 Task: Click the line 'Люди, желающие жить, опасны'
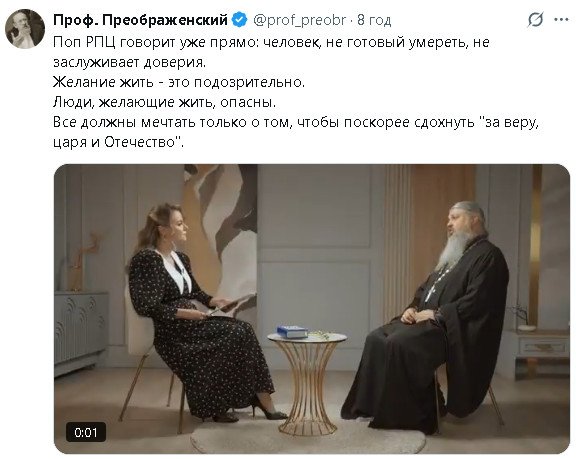(x=164, y=102)
